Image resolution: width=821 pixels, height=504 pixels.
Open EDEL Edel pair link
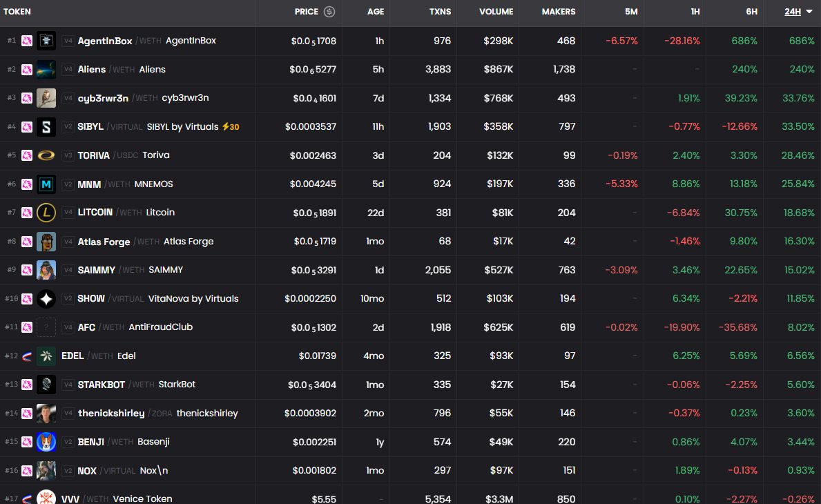click(x=99, y=356)
